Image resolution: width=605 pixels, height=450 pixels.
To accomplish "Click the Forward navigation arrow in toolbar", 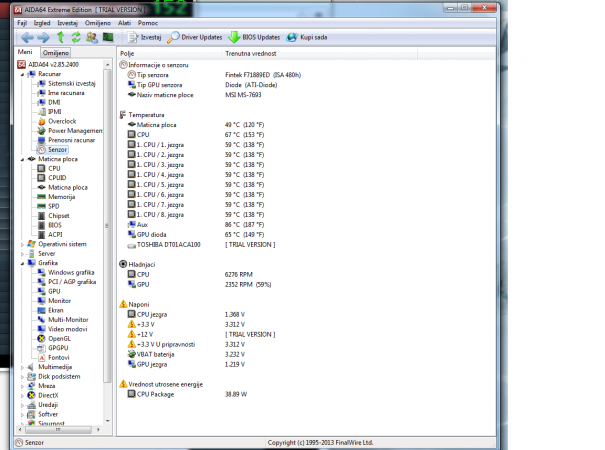I will tap(43, 37).
